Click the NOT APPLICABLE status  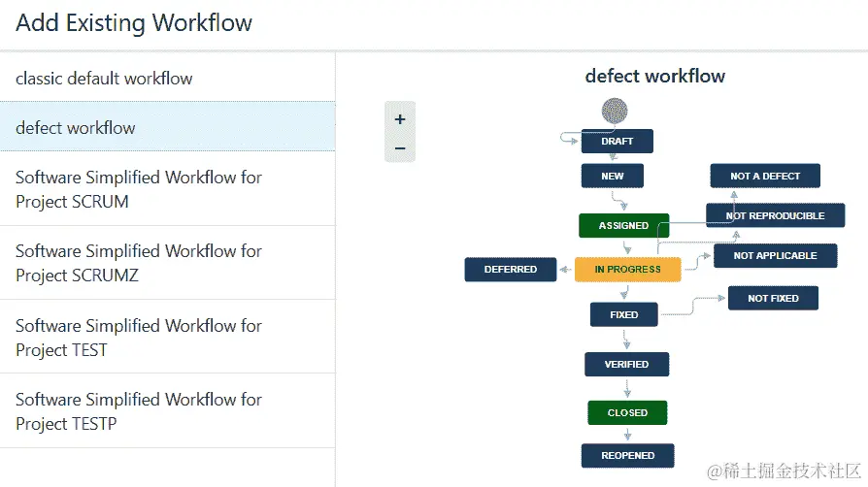tap(775, 256)
